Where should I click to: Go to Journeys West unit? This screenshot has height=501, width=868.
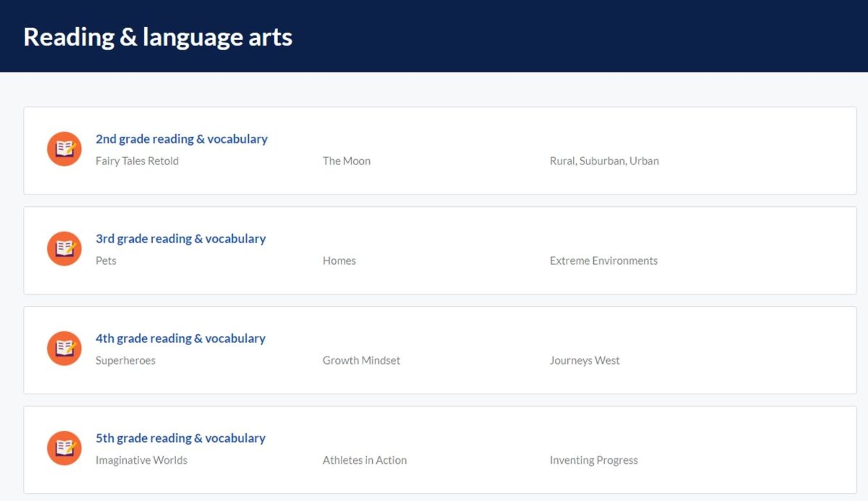585,360
